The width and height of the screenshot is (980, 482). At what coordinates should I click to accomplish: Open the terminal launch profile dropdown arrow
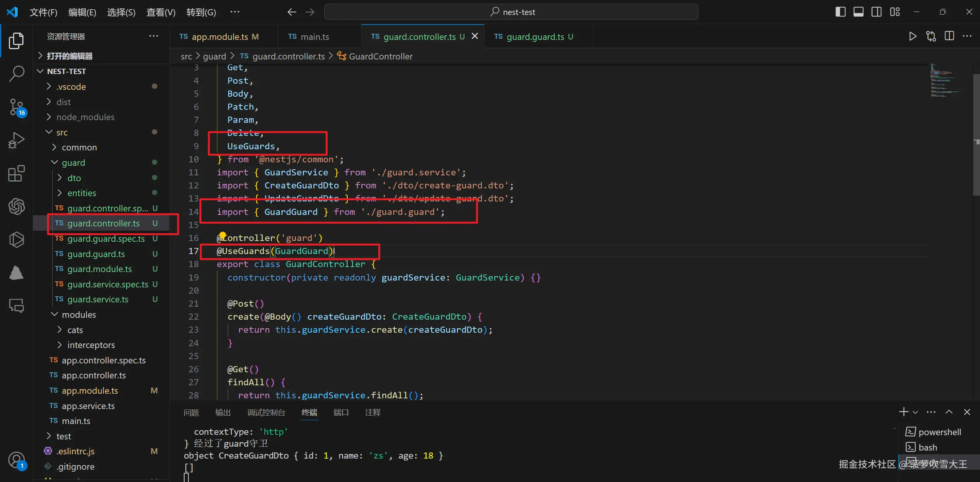(916, 412)
